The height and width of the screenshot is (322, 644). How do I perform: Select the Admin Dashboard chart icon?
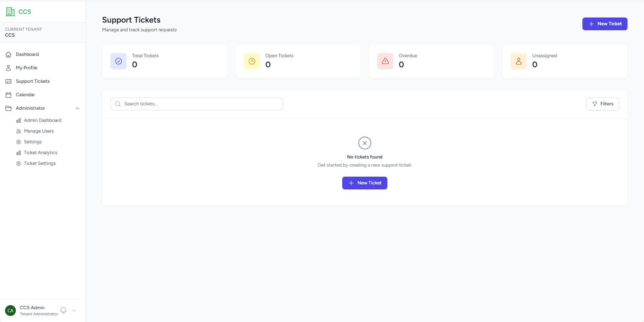click(19, 120)
